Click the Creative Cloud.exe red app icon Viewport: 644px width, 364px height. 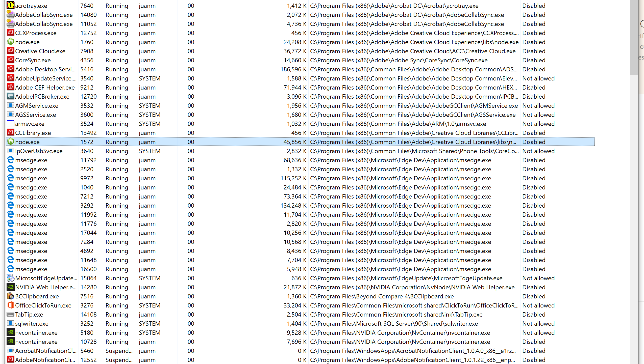[x=10, y=51]
